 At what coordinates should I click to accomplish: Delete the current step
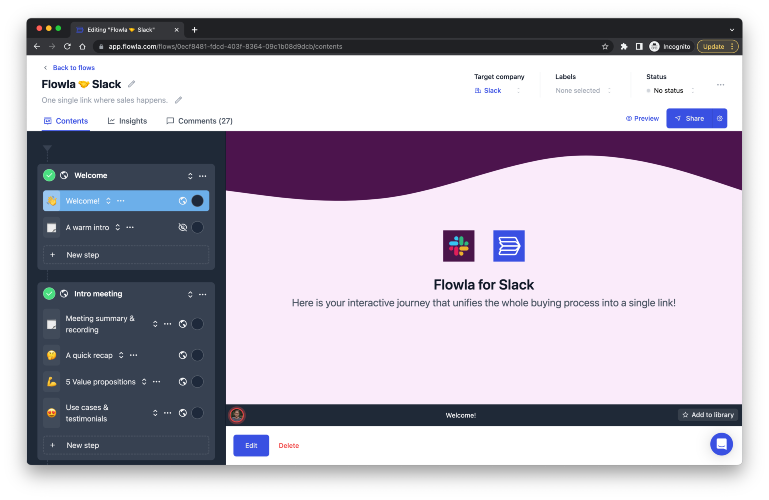(289, 446)
